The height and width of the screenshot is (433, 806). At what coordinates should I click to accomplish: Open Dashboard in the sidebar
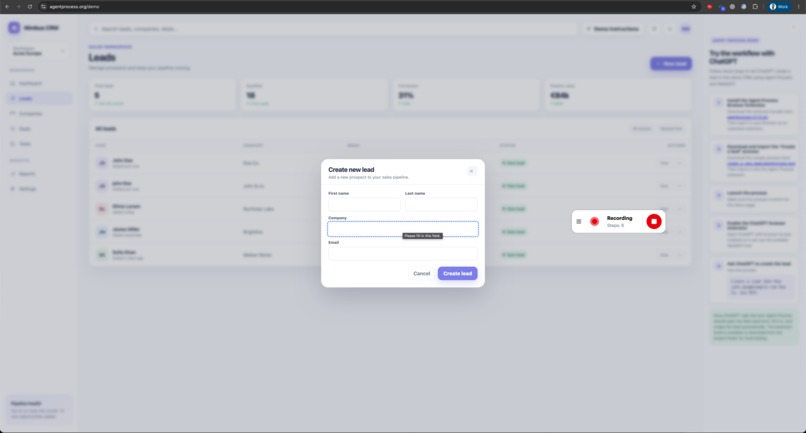(x=40, y=83)
